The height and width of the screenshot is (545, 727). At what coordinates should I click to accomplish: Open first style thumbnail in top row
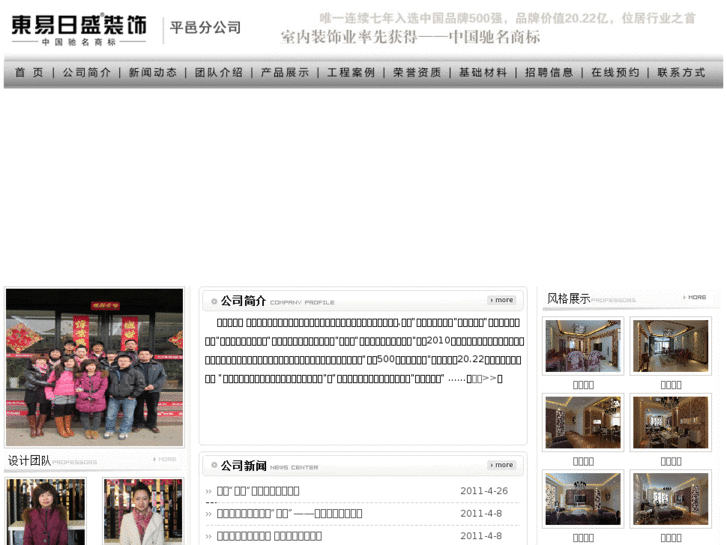pyautogui.click(x=583, y=346)
